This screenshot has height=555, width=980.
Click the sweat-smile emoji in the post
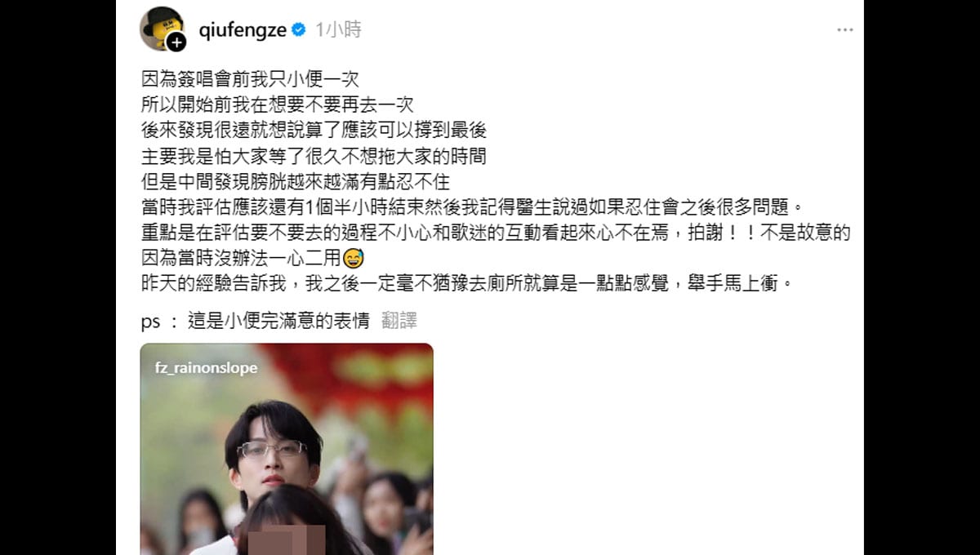[353, 260]
